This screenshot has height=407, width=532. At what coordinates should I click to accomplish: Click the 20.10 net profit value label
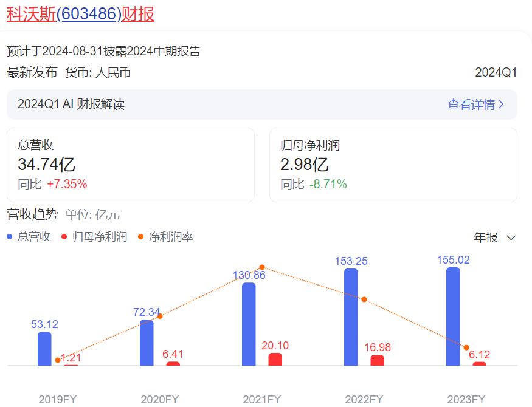275,345
